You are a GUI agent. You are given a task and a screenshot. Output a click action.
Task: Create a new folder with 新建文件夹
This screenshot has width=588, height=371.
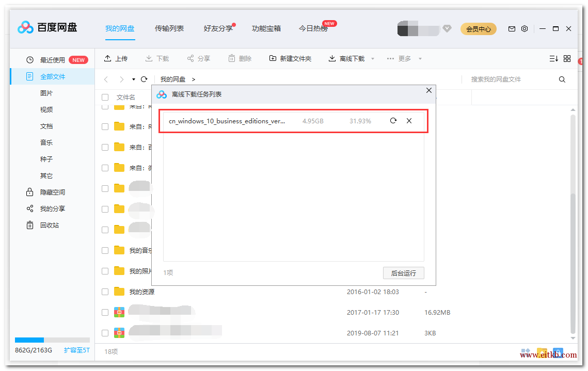pyautogui.click(x=290, y=58)
